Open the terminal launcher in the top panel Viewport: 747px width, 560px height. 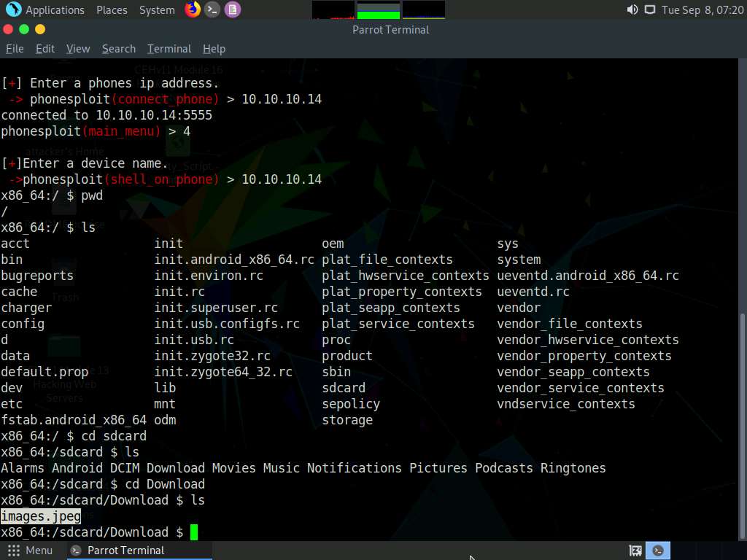click(x=212, y=9)
